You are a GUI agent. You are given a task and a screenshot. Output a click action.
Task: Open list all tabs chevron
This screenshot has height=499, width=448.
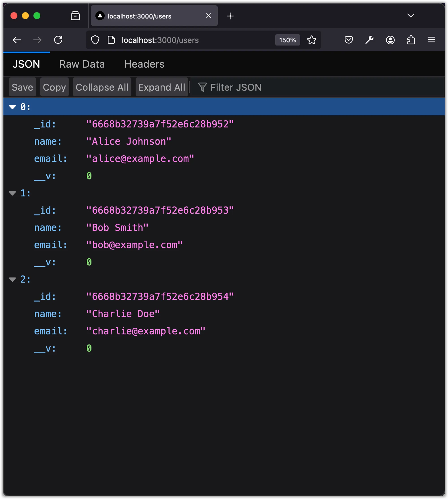click(411, 15)
